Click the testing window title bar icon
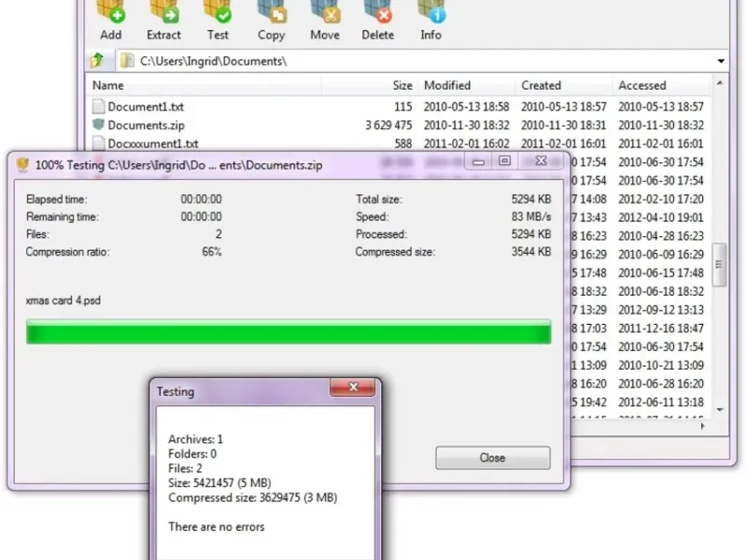Screen dimensions: 747x560 tap(22, 165)
